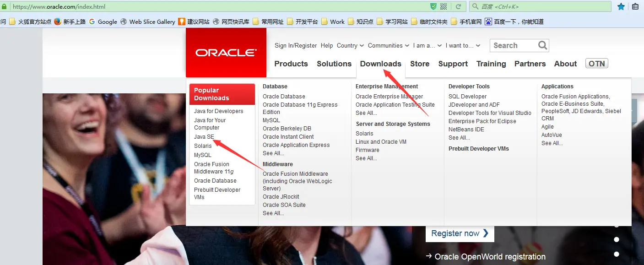644x265 pixels.
Task: Open the Downloads menu
Action: pos(381,64)
